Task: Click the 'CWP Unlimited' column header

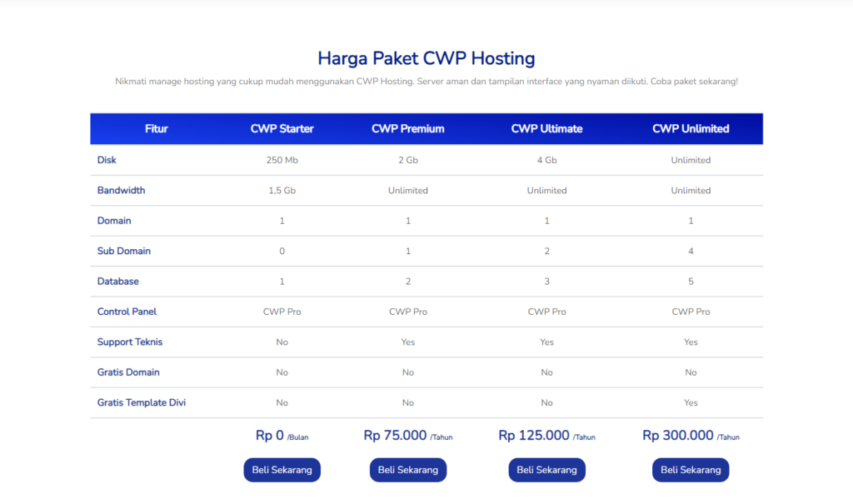Action: click(x=691, y=129)
